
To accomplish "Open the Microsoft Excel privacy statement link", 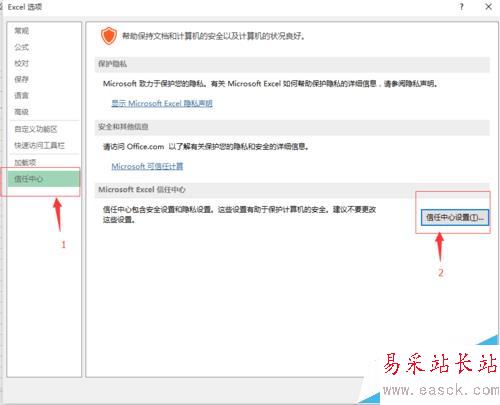I will point(162,103).
